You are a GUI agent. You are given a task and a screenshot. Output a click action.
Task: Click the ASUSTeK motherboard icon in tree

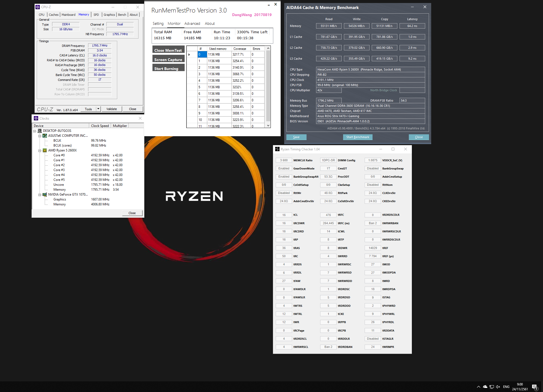[45, 136]
